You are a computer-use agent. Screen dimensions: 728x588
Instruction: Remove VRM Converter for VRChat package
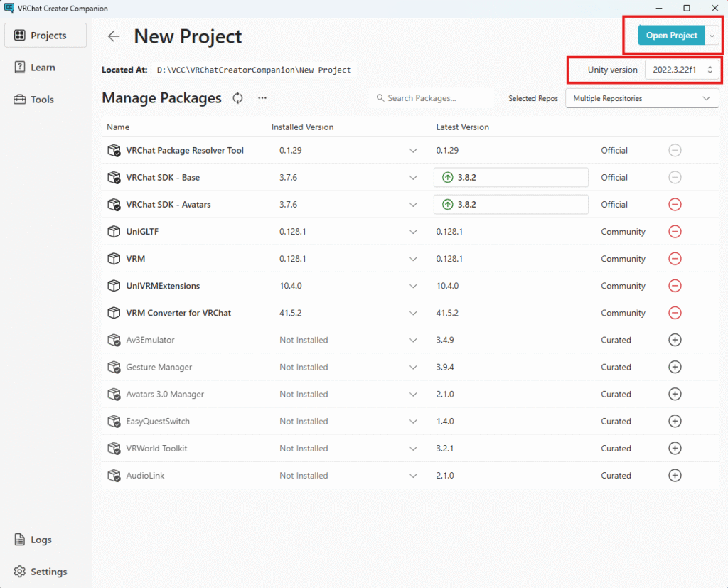pos(675,313)
